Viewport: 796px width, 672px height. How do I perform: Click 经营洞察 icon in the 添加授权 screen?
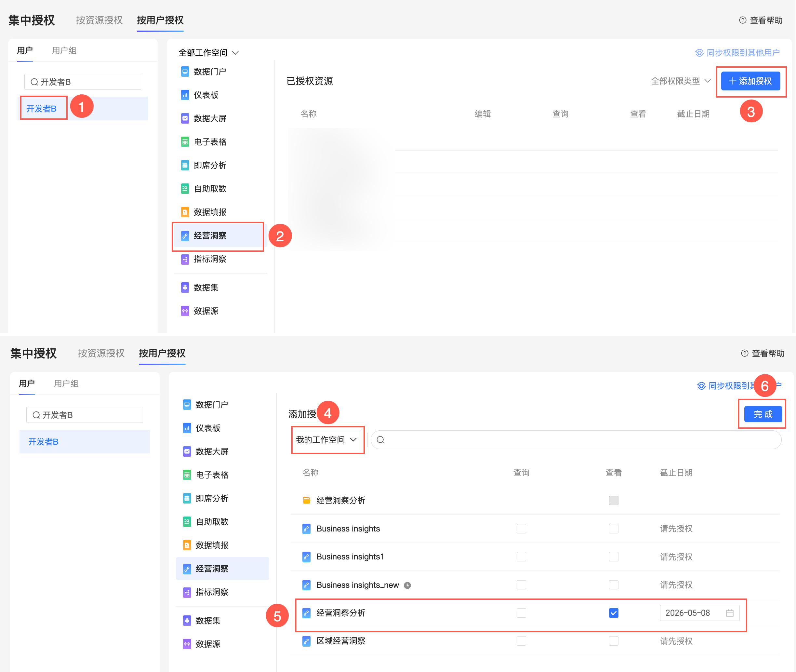point(187,569)
